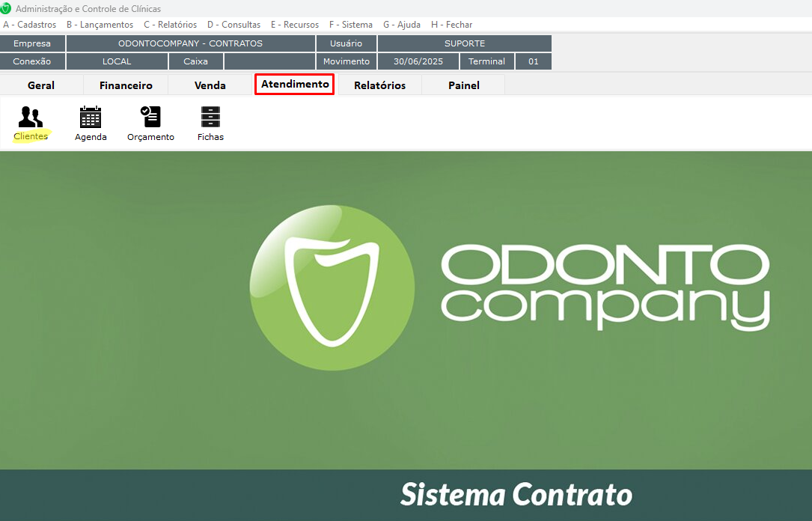Open the C - Relatórios menu
Viewport: 812px width, 521px height.
coord(171,25)
